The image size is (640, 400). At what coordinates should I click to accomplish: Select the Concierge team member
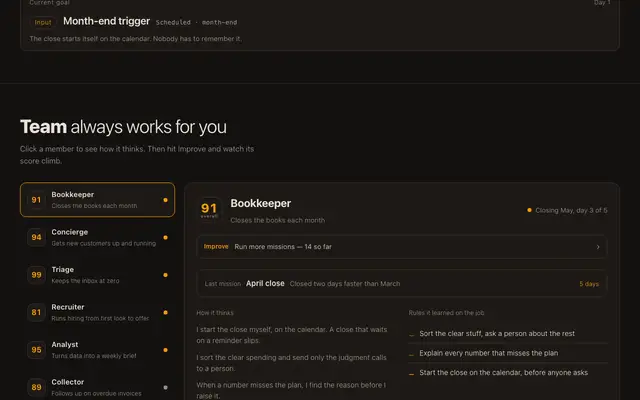click(97, 237)
